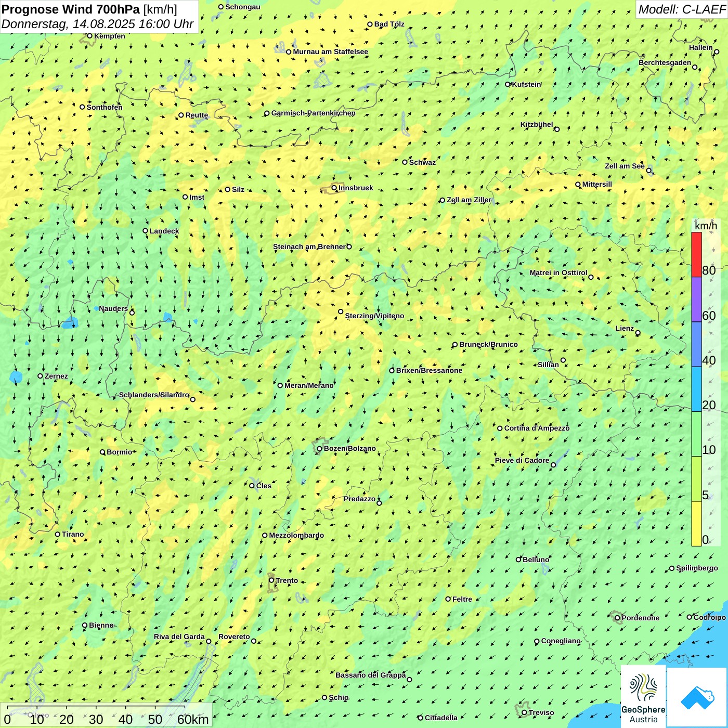The height and width of the screenshot is (728, 728).
Task: Click the Brixen/Bressanone label
Action: [x=429, y=370]
